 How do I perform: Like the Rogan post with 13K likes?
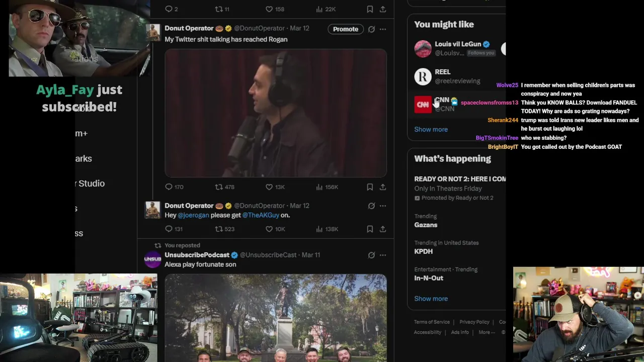(269, 187)
